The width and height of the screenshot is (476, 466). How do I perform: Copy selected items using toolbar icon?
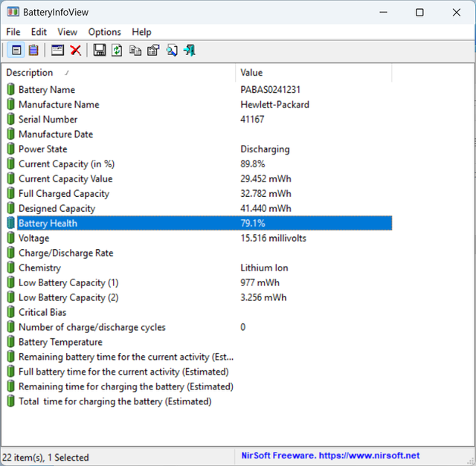(x=135, y=50)
